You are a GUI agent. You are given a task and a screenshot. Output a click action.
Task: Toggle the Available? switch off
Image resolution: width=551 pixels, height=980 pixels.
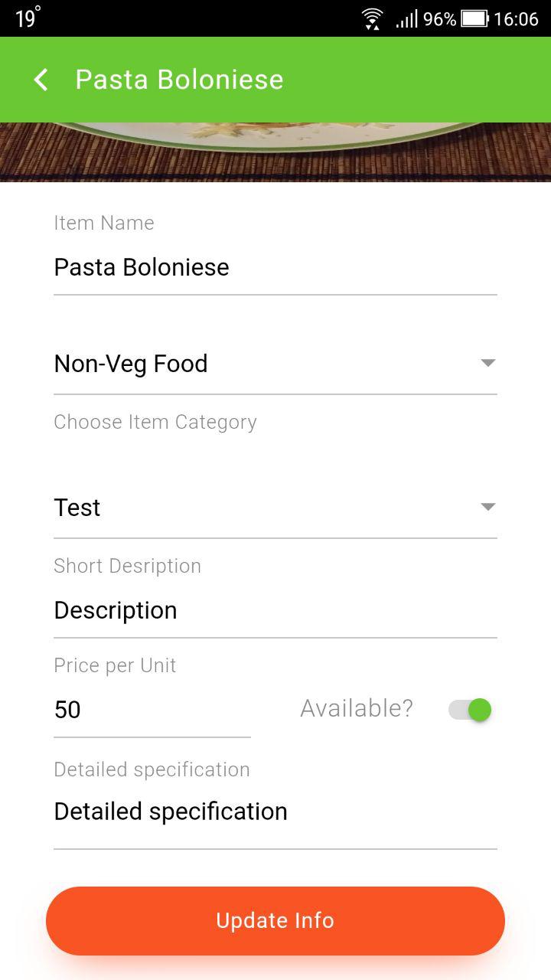[470, 710]
